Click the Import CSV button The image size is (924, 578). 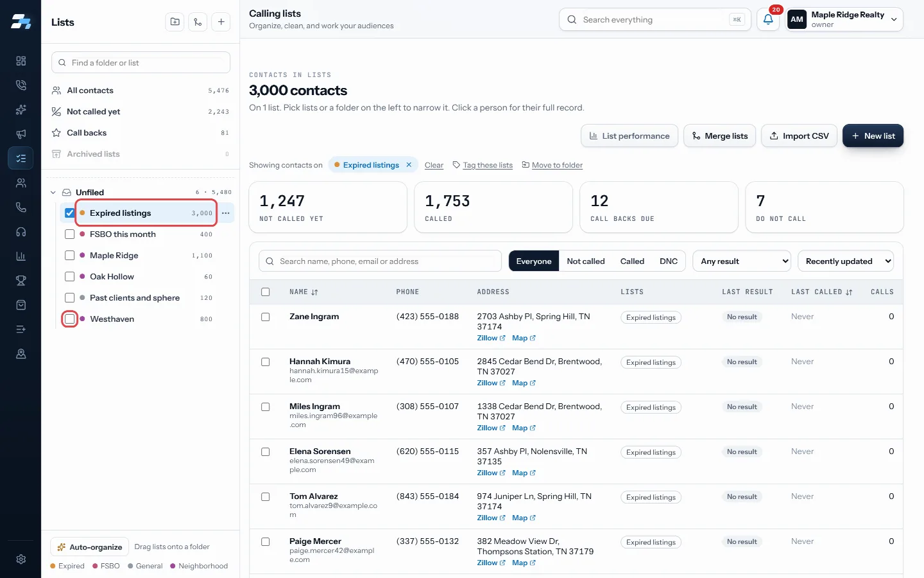coord(799,136)
